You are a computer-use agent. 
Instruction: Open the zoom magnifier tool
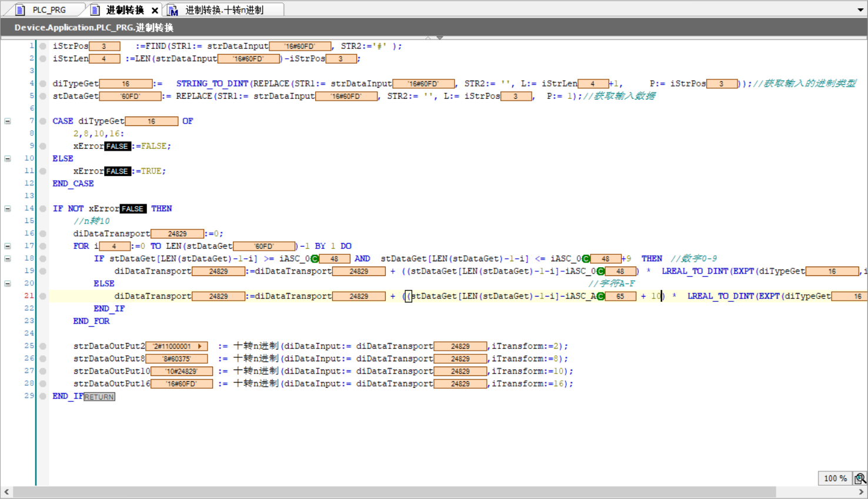(860, 478)
